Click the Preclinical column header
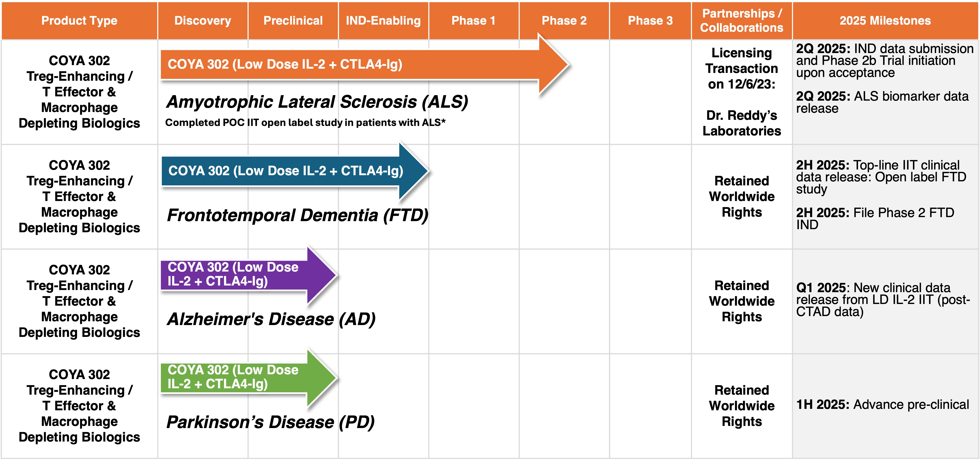980x460 pixels. pos(293,21)
